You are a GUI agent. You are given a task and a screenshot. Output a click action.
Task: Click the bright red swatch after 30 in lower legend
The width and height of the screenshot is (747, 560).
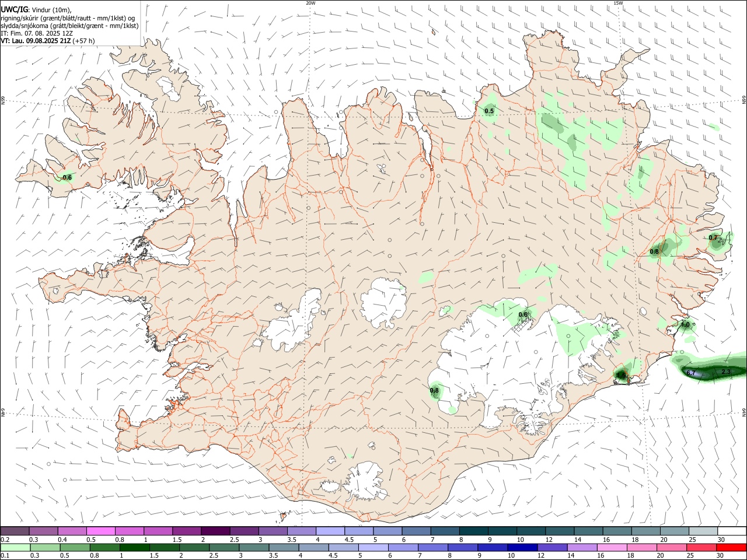coord(731,547)
